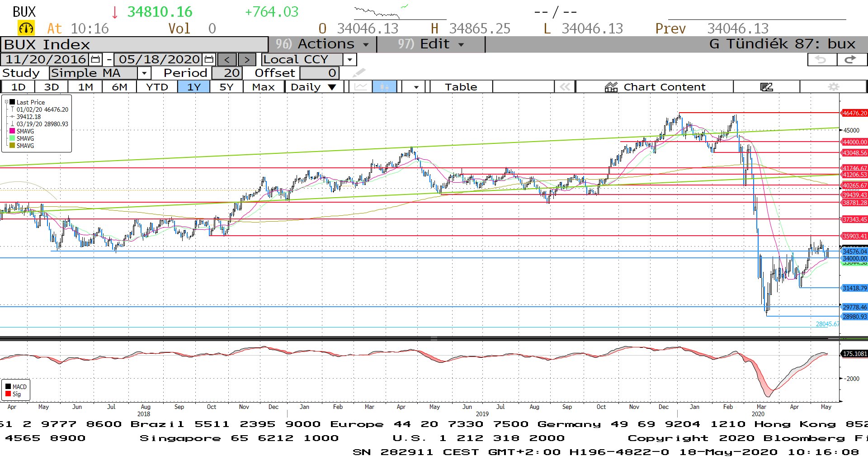This screenshot has width=868, height=470.
Task: Click the undo arrow button
Action: [821, 60]
